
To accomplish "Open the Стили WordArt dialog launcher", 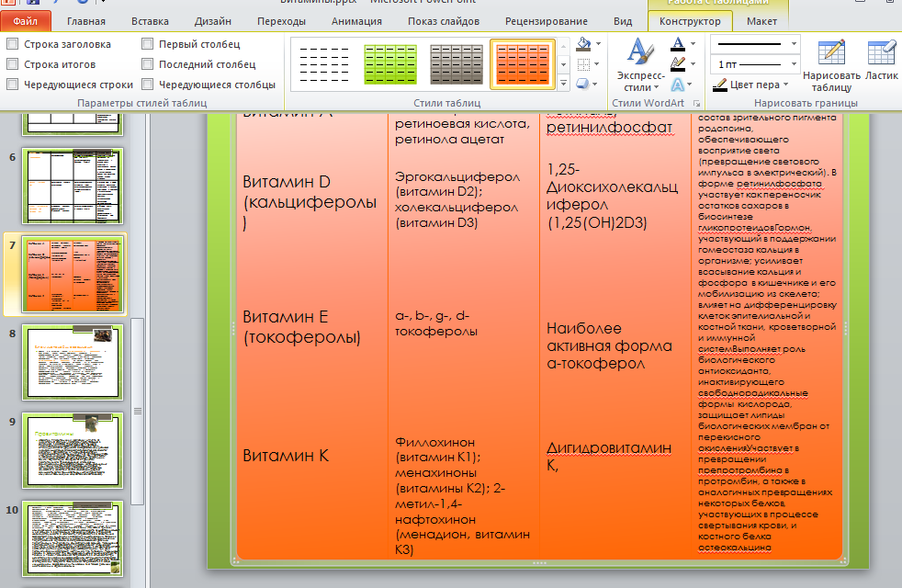I will tap(696, 104).
